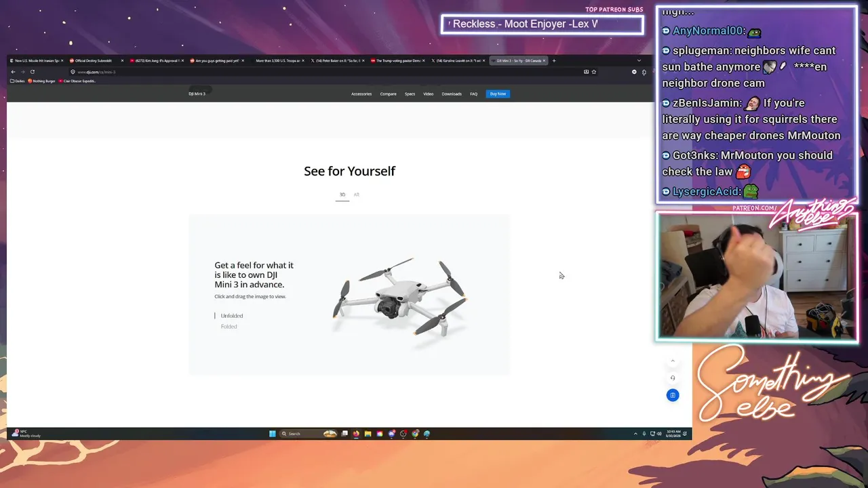The width and height of the screenshot is (868, 488).
Task: Select the 3D view tab
Action: click(x=342, y=195)
